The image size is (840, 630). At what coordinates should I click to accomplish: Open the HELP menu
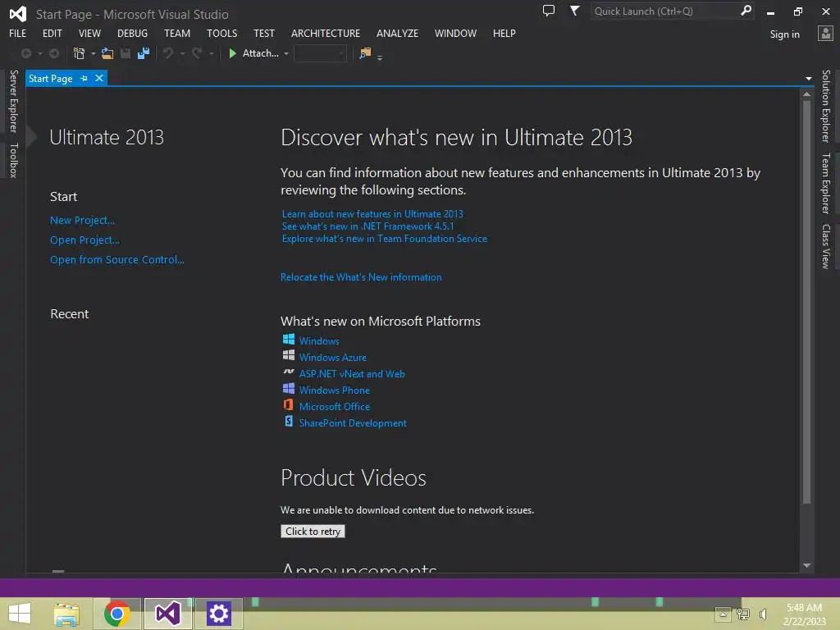click(x=504, y=33)
